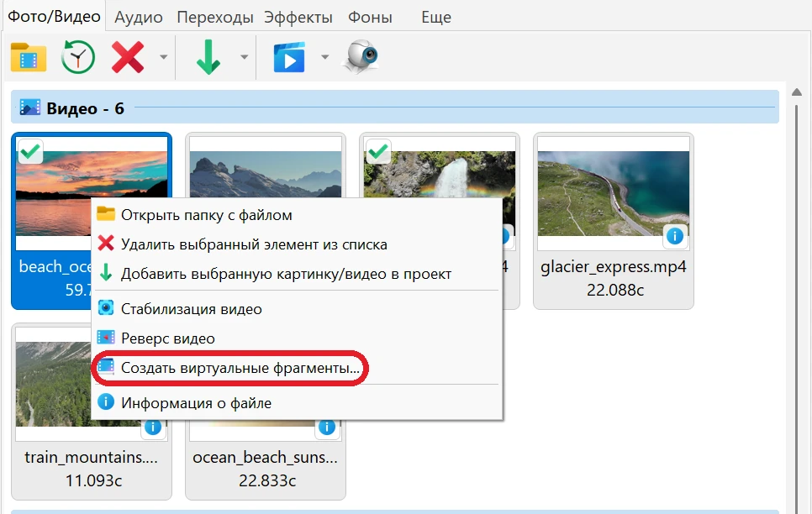Open the Эффекты tab
Image resolution: width=812 pixels, height=514 pixels.
click(x=298, y=17)
